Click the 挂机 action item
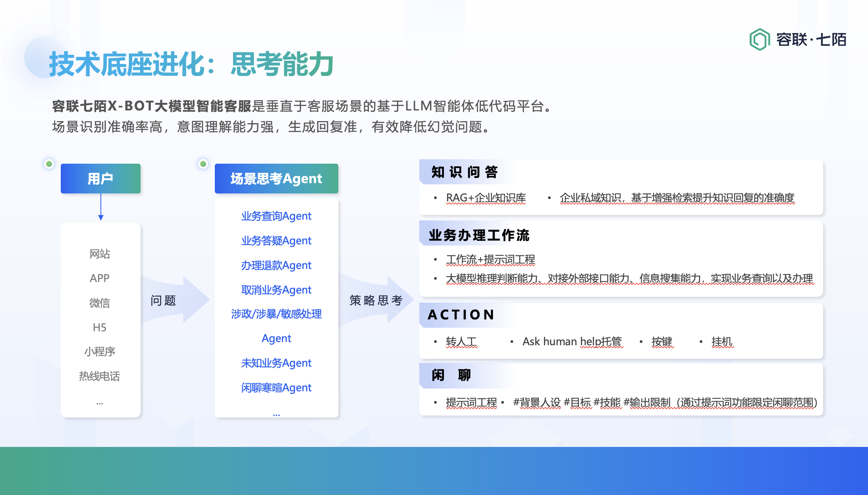Viewport: 868px width, 495px height. [722, 341]
